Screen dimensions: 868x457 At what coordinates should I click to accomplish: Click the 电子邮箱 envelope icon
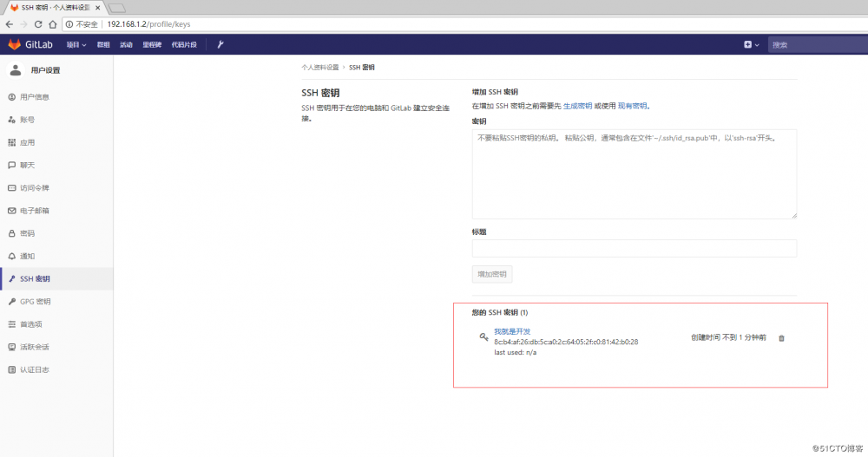click(11, 211)
